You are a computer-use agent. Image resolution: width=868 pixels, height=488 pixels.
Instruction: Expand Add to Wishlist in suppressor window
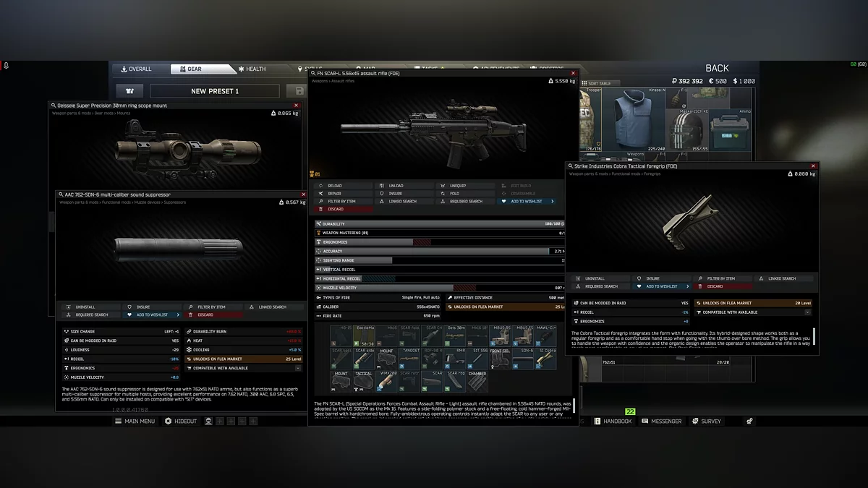(x=179, y=314)
